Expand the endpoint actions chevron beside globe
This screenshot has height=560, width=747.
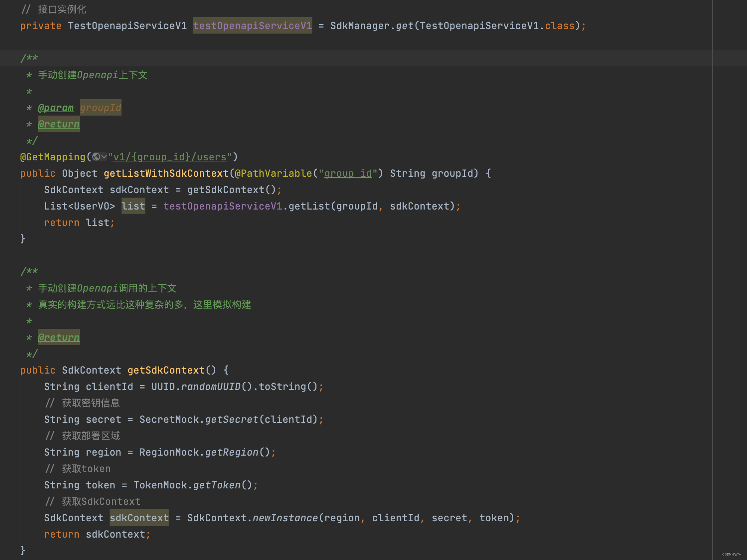pos(104,157)
